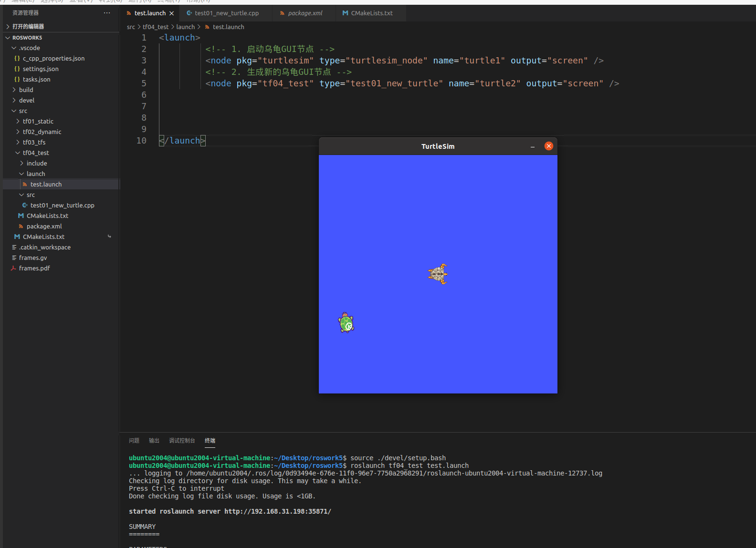Click the package.xml file icon in explorer
The image size is (756, 548).
pos(21,226)
